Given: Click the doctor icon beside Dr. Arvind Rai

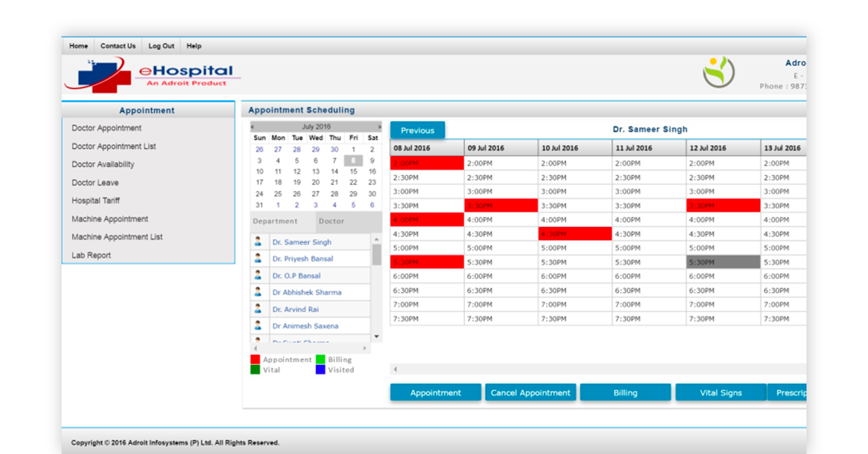Looking at the screenshot, I should [x=258, y=309].
